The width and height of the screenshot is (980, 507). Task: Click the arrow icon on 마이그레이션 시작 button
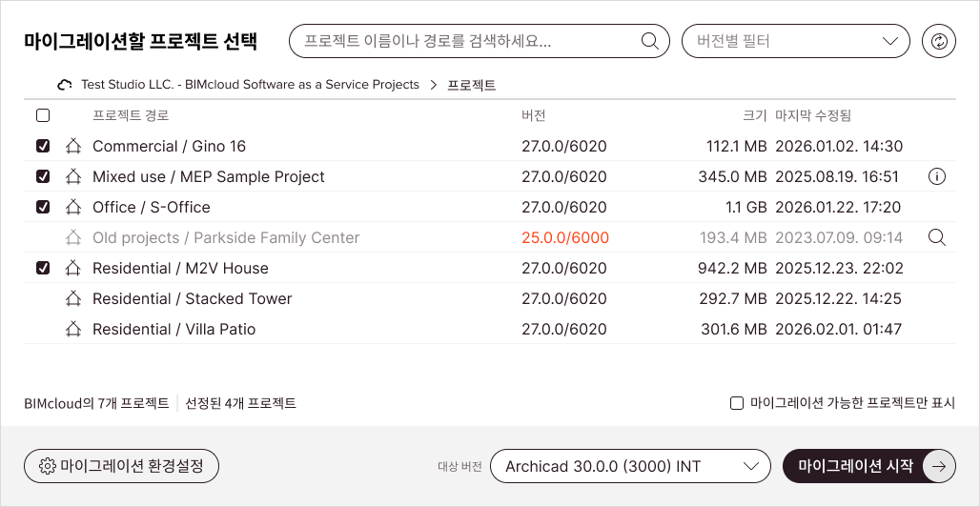point(939,466)
